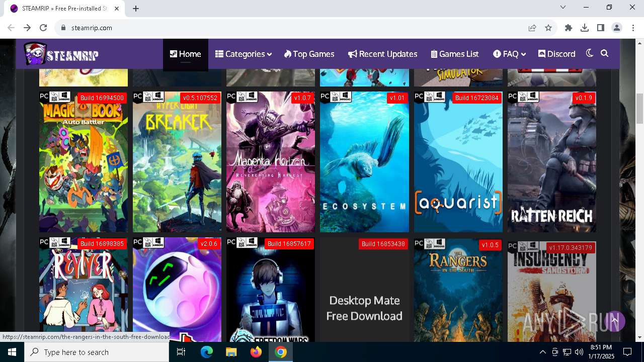Viewport: 644px width, 362px height.
Task: Open a new browser tab
Action: (136, 9)
